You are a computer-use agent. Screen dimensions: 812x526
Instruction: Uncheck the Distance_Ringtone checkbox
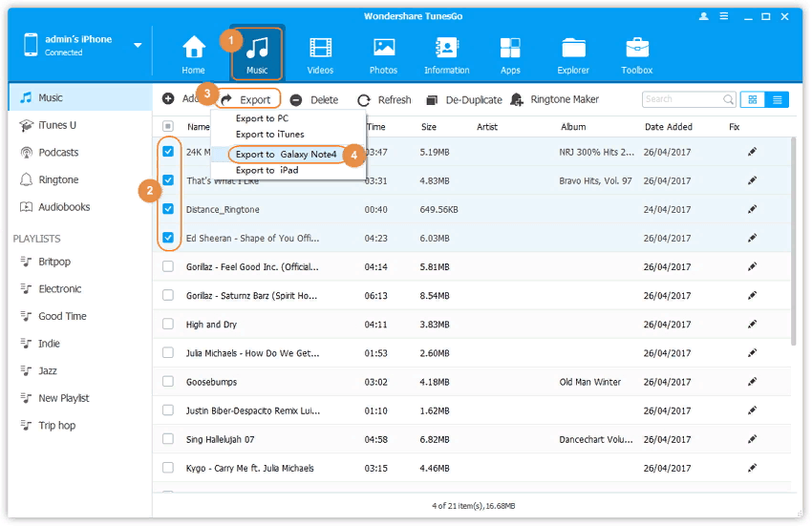pyautogui.click(x=168, y=209)
